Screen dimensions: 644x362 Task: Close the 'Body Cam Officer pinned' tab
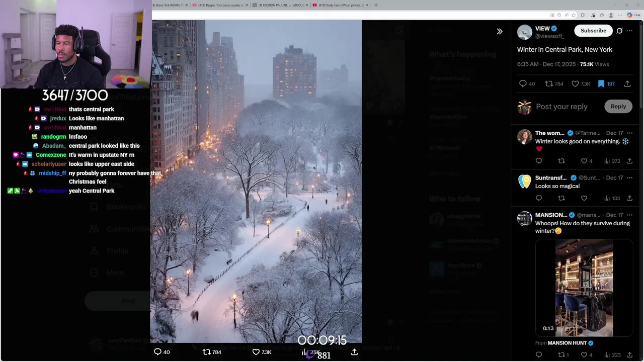point(367,5)
